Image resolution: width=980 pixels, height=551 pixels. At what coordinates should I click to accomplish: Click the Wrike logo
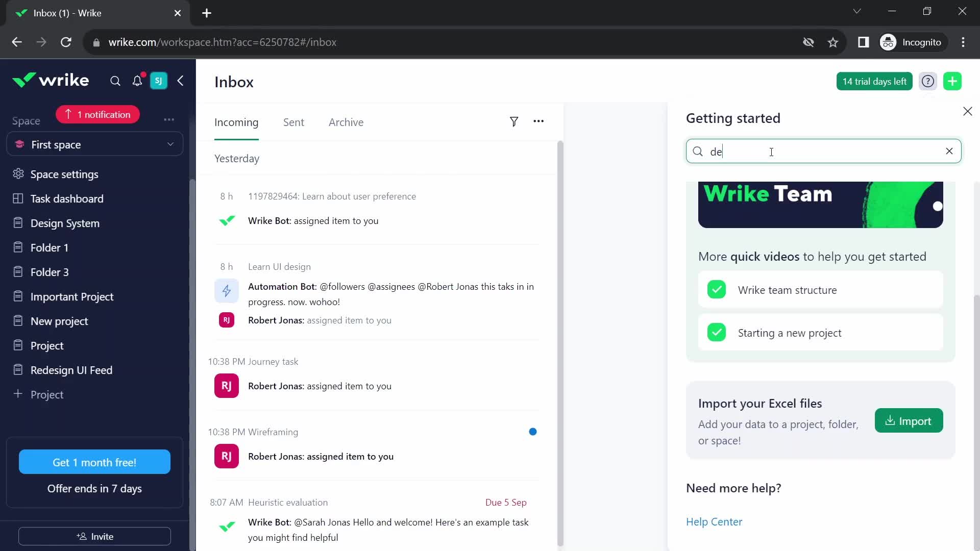51,80
